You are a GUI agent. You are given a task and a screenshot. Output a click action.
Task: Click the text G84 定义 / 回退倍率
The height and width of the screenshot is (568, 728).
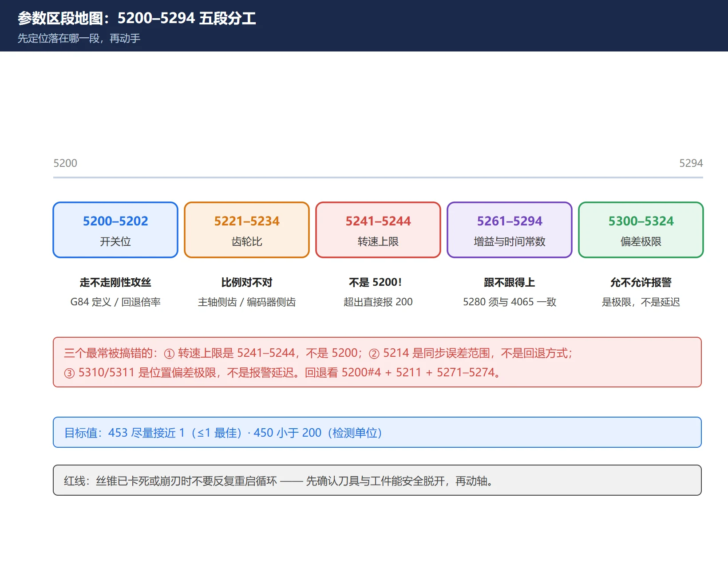click(115, 302)
